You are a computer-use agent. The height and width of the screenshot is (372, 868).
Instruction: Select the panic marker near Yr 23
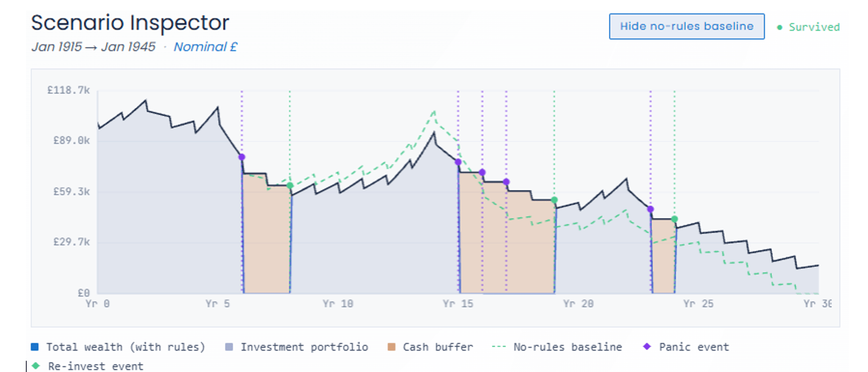pyautogui.click(x=651, y=209)
